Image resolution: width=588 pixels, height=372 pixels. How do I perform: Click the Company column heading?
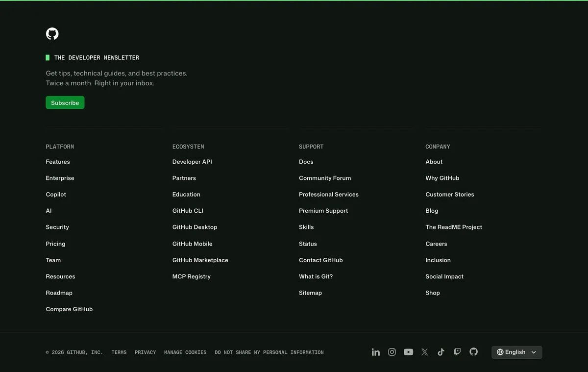(x=438, y=147)
